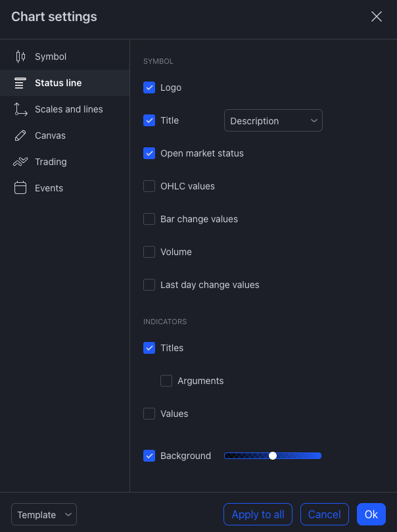Close the Chart settings dialog
397x532 pixels.
click(x=377, y=17)
